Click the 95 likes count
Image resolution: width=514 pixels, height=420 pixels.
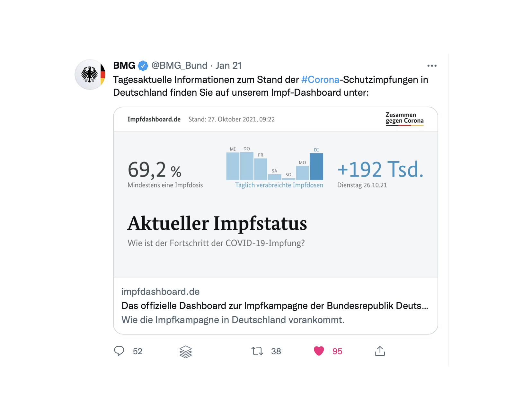(x=337, y=351)
